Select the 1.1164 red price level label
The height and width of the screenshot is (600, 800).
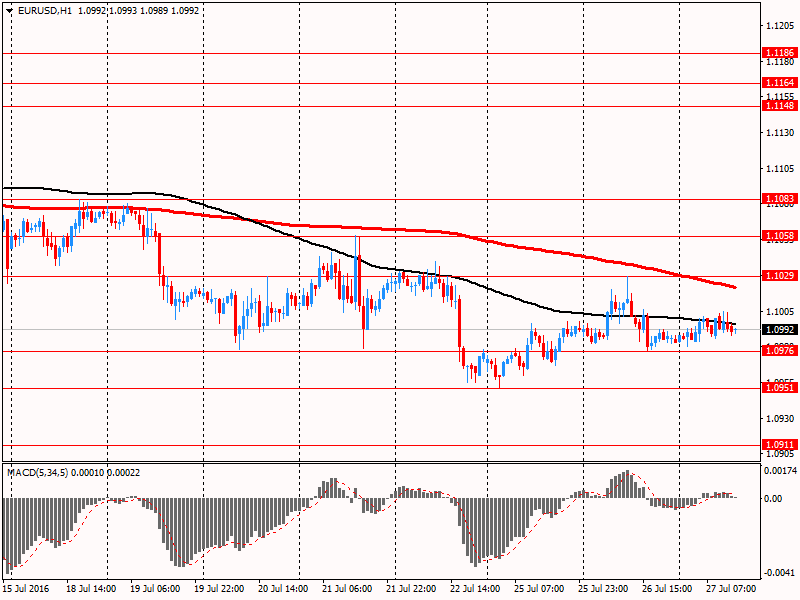pos(780,83)
